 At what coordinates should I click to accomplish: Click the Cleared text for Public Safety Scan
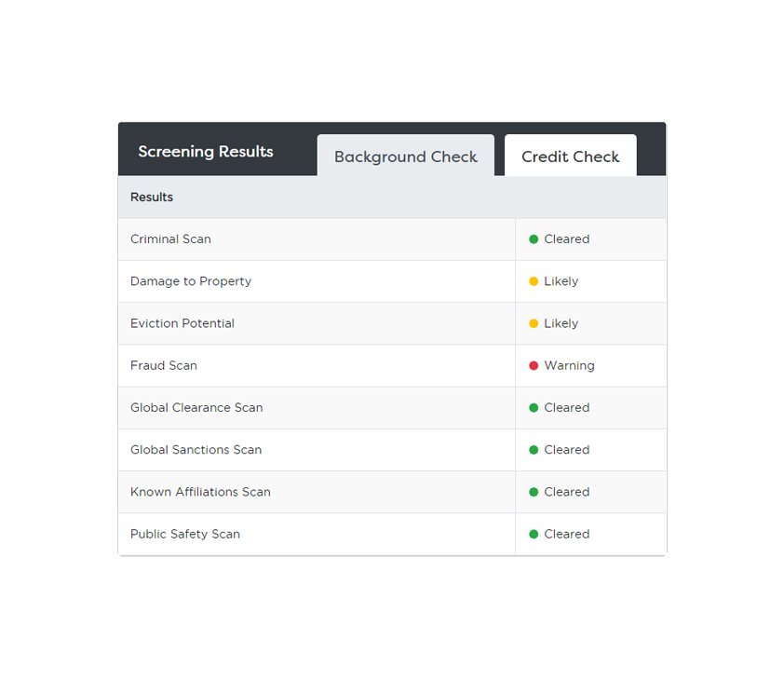pyautogui.click(x=566, y=535)
